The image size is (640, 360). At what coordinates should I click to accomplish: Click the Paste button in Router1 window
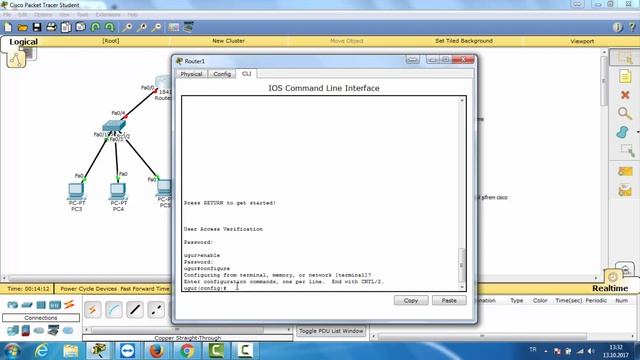pos(449,300)
